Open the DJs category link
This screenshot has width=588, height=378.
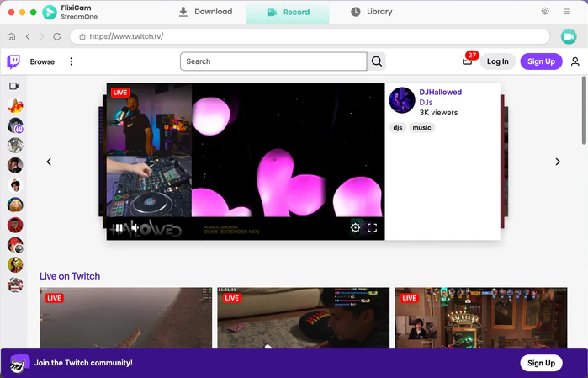(x=426, y=103)
